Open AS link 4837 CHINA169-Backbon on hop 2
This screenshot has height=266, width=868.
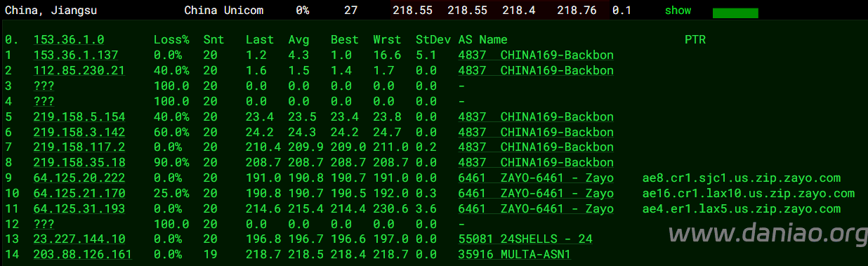[536, 70]
